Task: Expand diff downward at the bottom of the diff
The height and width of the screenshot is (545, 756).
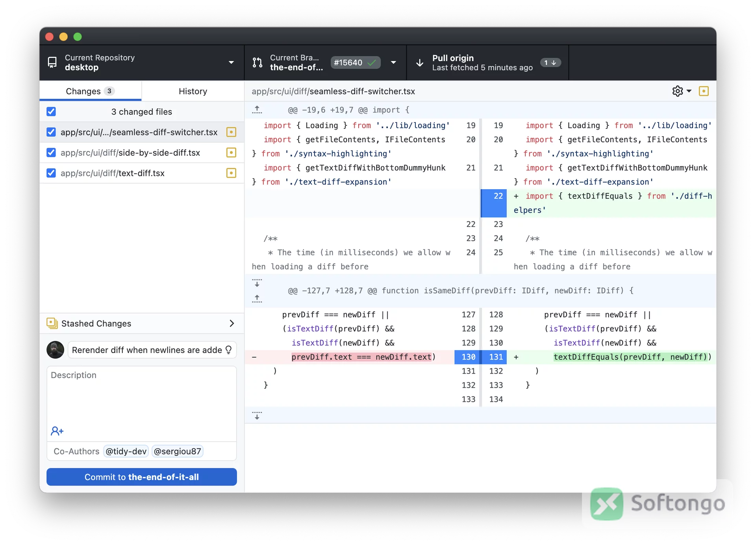Action: coord(257,415)
